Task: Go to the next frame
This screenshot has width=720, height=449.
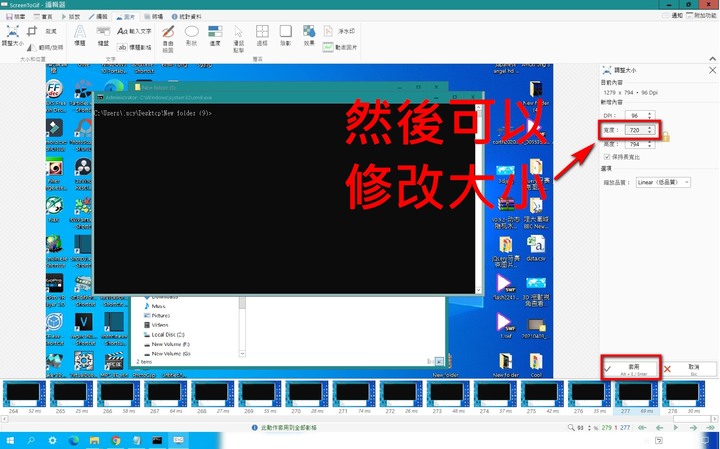Action: [693, 427]
